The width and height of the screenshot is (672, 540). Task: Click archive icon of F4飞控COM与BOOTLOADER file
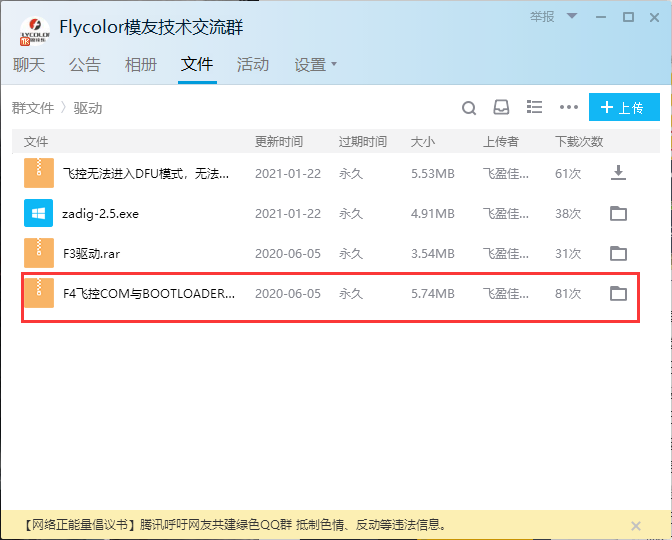39,293
